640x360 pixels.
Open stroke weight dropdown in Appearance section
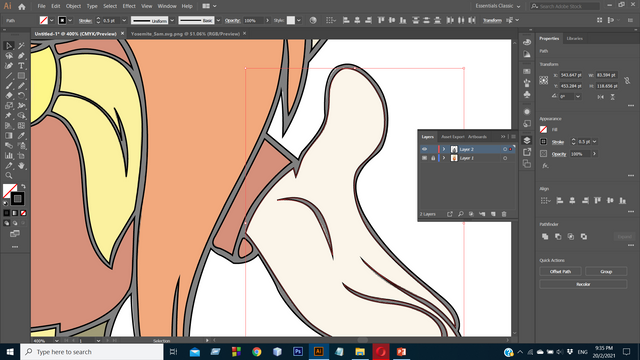[595, 142]
